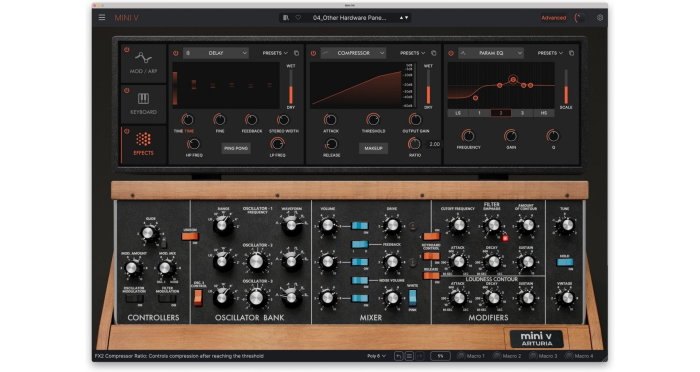700x372 pixels.
Task: Switch to the Keyboard tab
Action: click(x=143, y=104)
